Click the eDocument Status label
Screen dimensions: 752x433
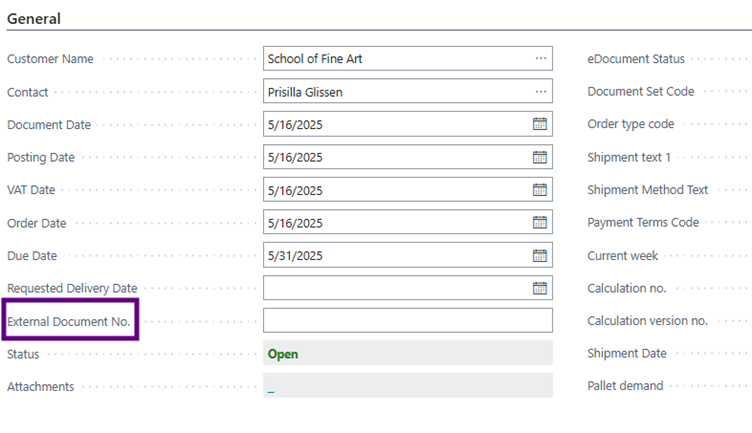(636, 59)
